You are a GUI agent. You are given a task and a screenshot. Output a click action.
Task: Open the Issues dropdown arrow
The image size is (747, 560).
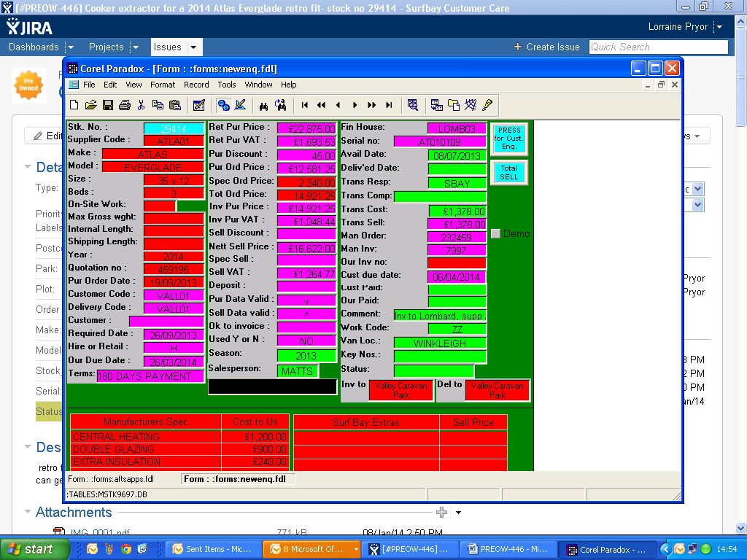coord(193,47)
